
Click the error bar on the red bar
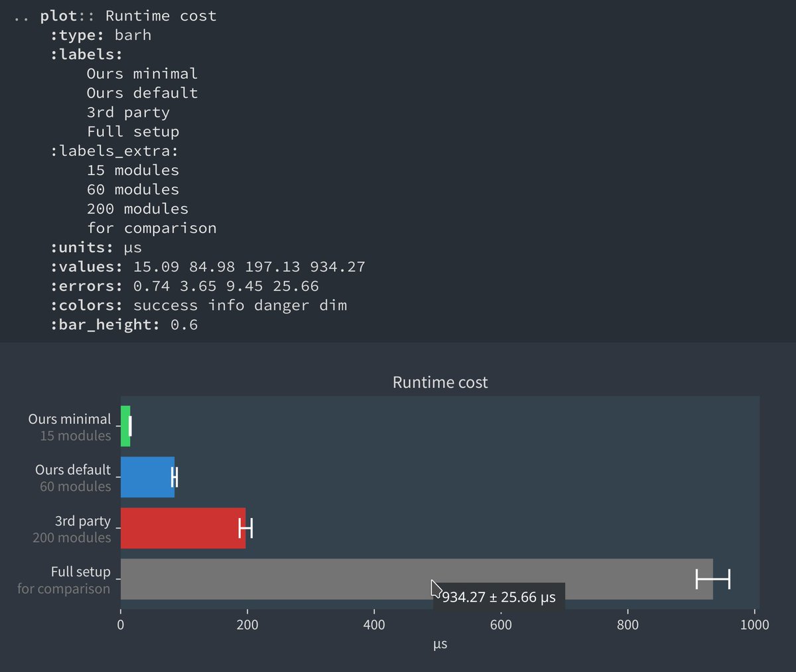point(246,528)
